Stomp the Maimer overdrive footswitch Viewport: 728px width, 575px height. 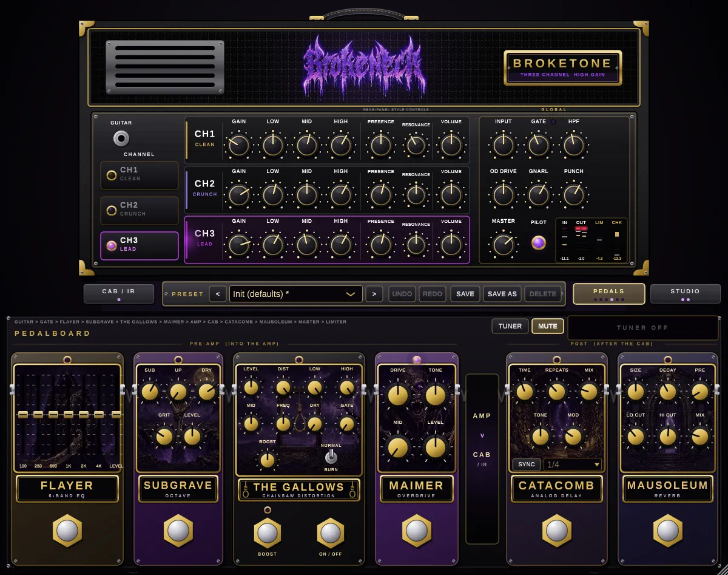[x=417, y=531]
